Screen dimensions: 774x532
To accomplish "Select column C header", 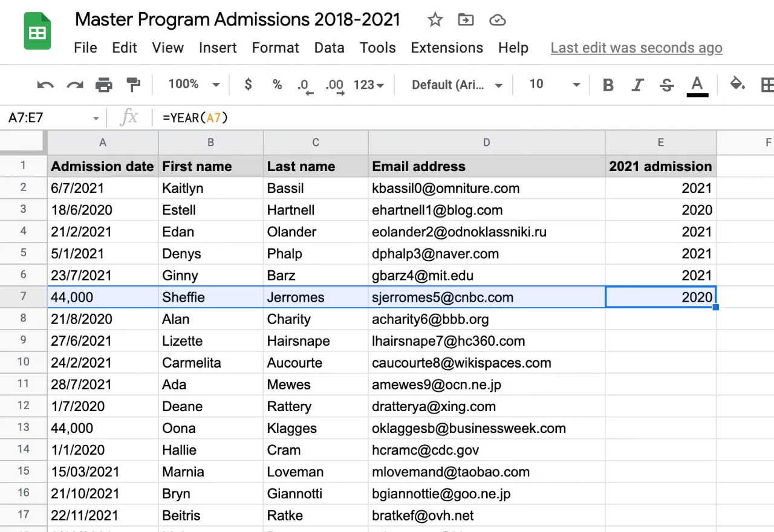I will click(x=316, y=143).
